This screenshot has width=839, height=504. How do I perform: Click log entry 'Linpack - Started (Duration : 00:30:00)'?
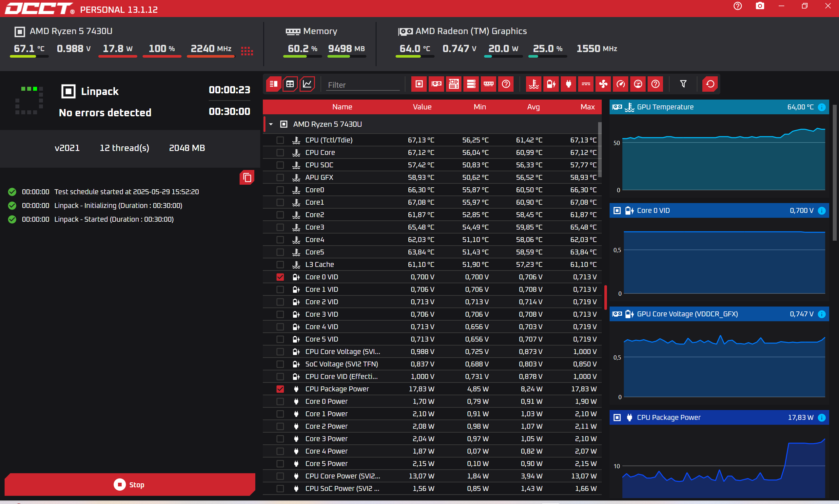coord(114,219)
